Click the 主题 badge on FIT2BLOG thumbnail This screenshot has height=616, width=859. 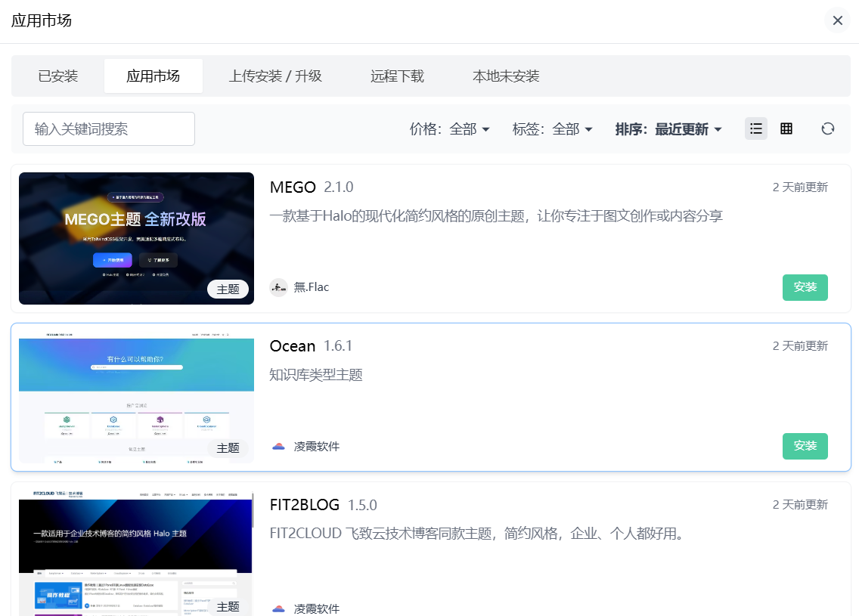tap(228, 607)
